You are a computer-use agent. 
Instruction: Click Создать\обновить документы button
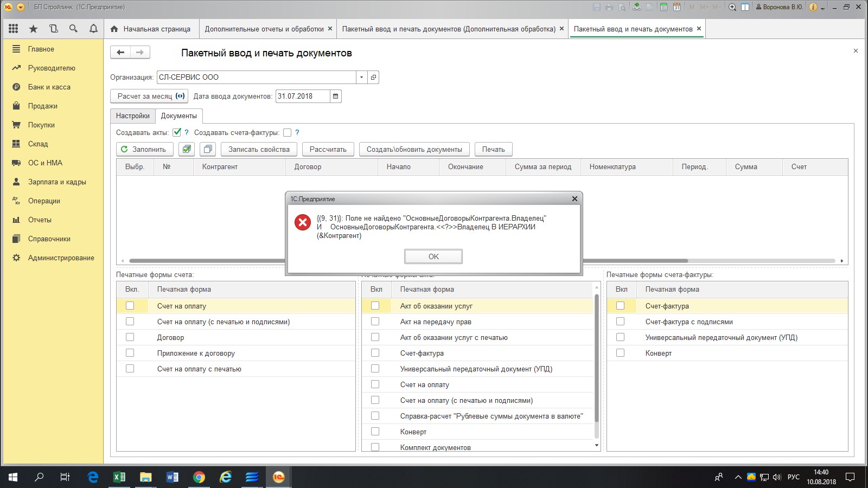point(414,149)
